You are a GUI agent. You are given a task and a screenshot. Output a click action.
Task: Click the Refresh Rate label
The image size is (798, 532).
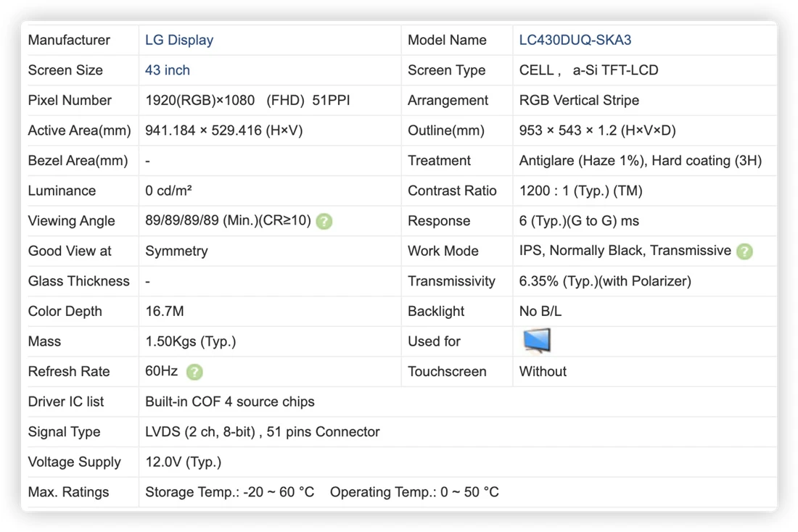69,372
